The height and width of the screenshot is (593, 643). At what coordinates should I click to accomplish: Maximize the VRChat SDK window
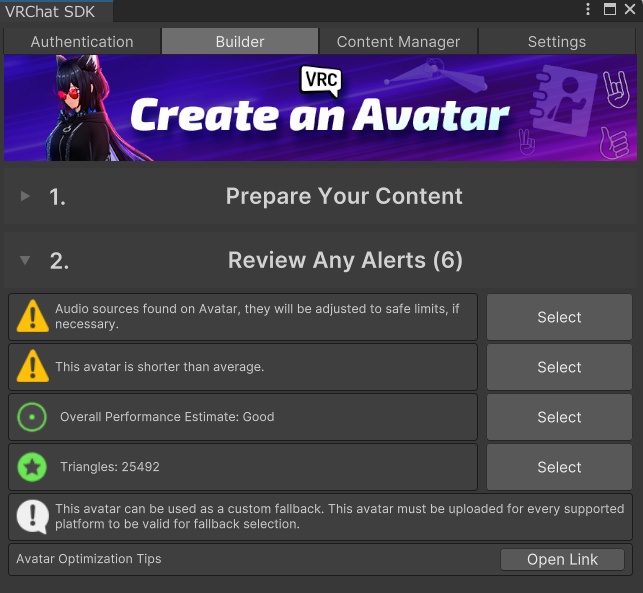(x=610, y=9)
